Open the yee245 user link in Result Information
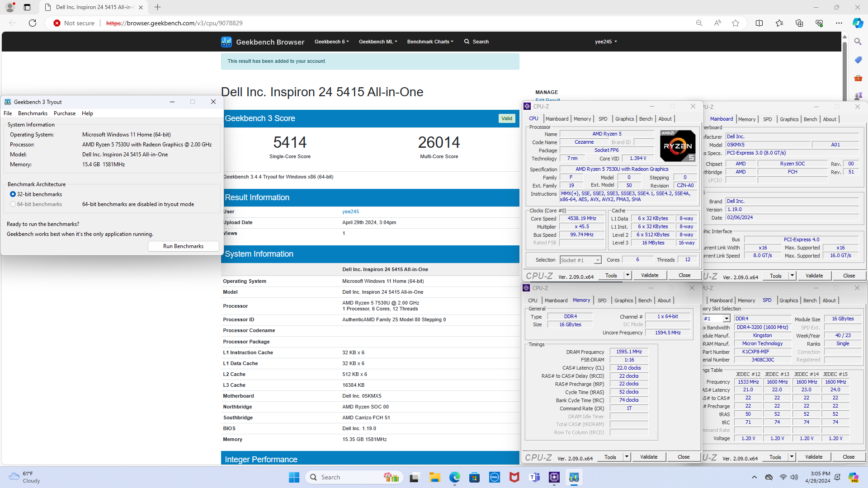The width and height of the screenshot is (868, 488). pos(350,211)
